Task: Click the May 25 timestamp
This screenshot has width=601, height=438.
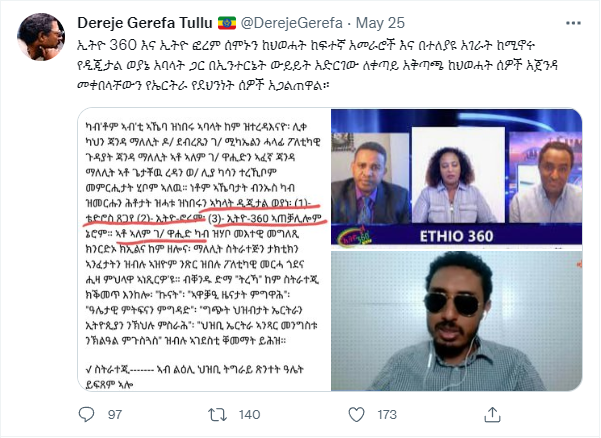Action: coord(380,23)
